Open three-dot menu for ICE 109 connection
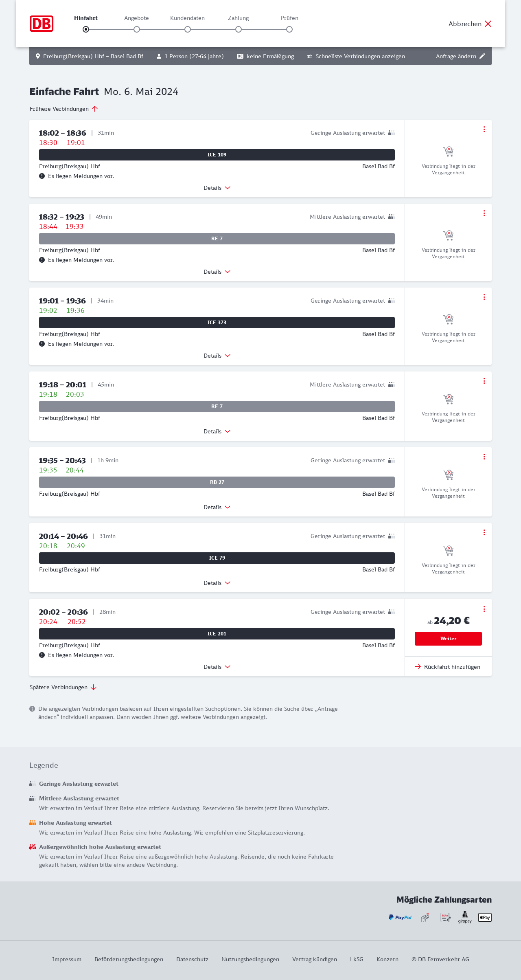The height and width of the screenshot is (980, 521). point(484,129)
